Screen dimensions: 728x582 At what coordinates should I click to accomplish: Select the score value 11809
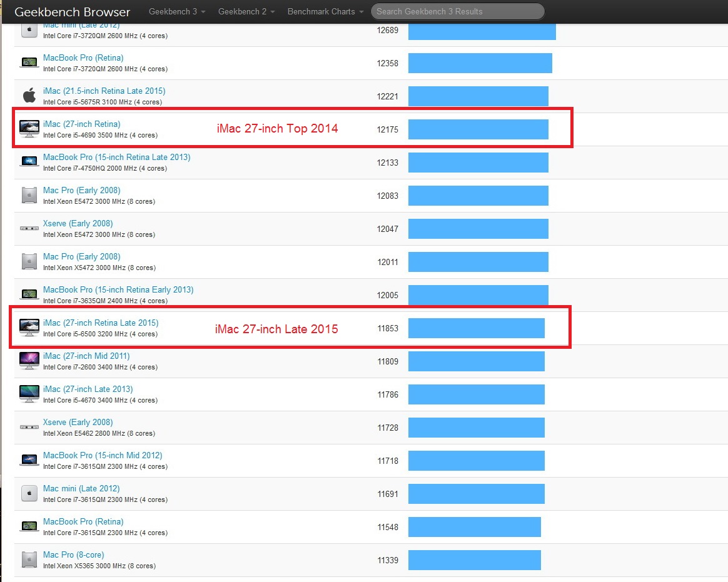pyautogui.click(x=388, y=361)
